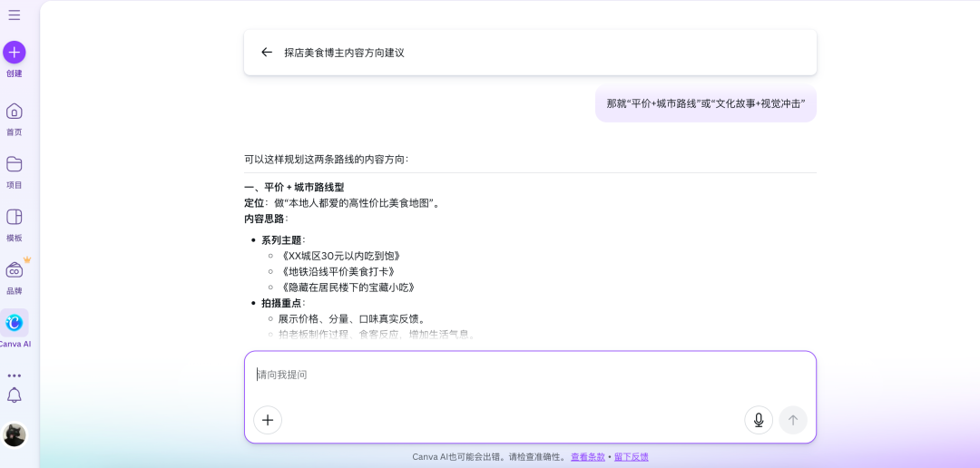This screenshot has height=468, width=980.
Task: Select Canva AI in the sidebar
Action: tap(15, 323)
